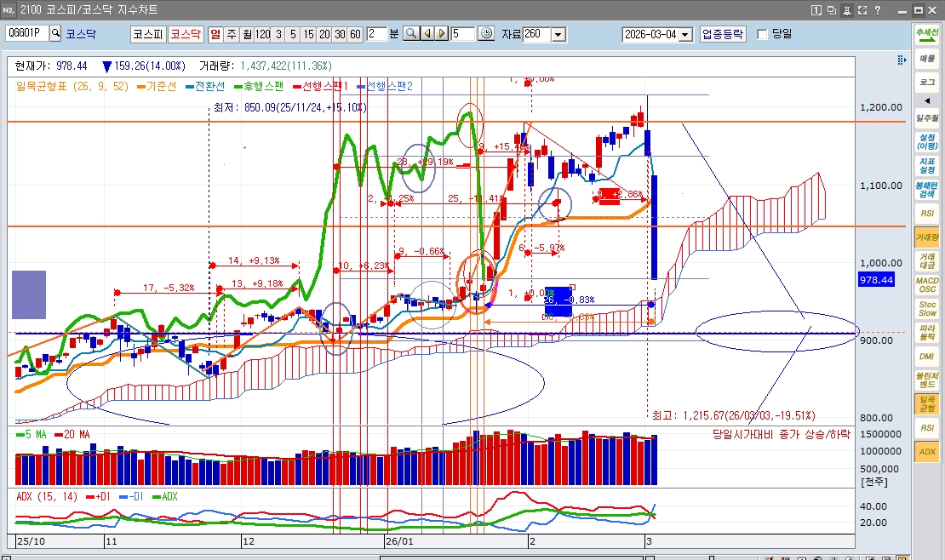Viewport: 945px width, 560px height.
Task: Click the left arrow chart scroll button
Action: (427, 34)
